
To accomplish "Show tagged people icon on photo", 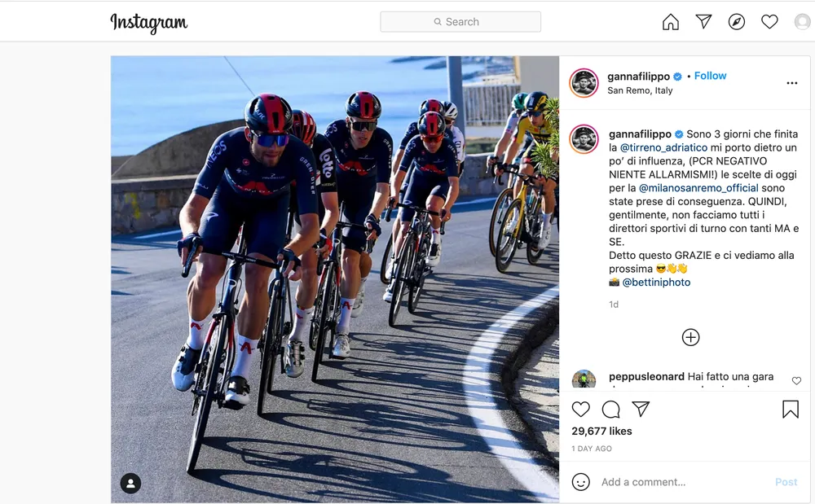I will pos(130,484).
